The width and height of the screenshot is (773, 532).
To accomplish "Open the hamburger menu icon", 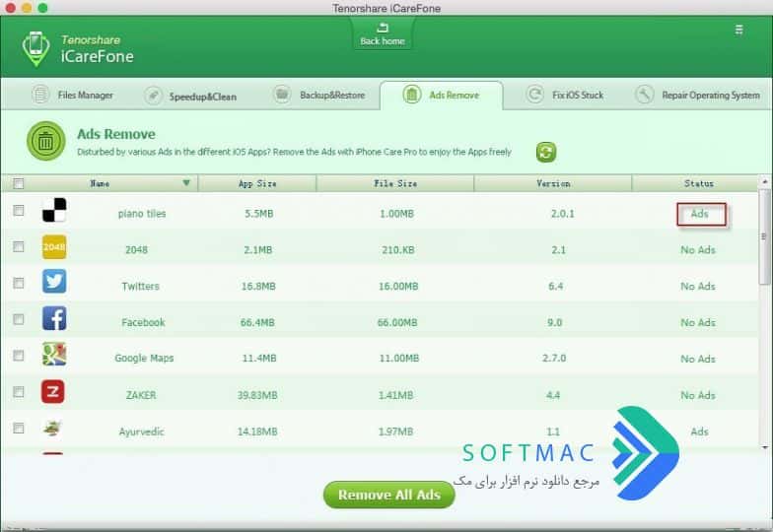I will [738, 30].
